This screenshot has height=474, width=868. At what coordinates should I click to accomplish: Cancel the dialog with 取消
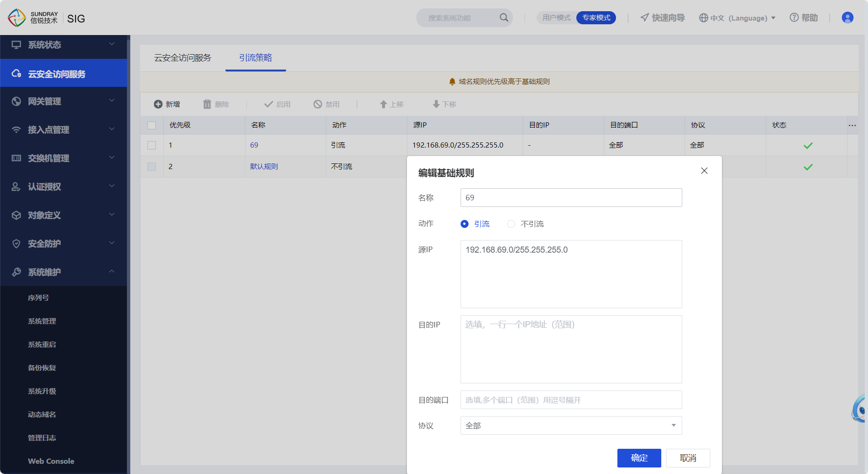click(688, 458)
